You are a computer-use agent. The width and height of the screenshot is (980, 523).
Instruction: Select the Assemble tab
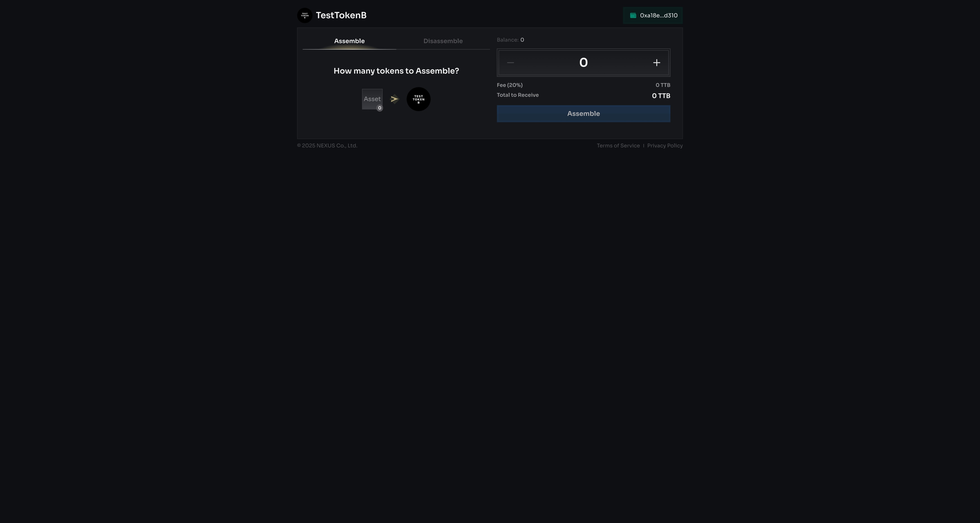pos(349,41)
